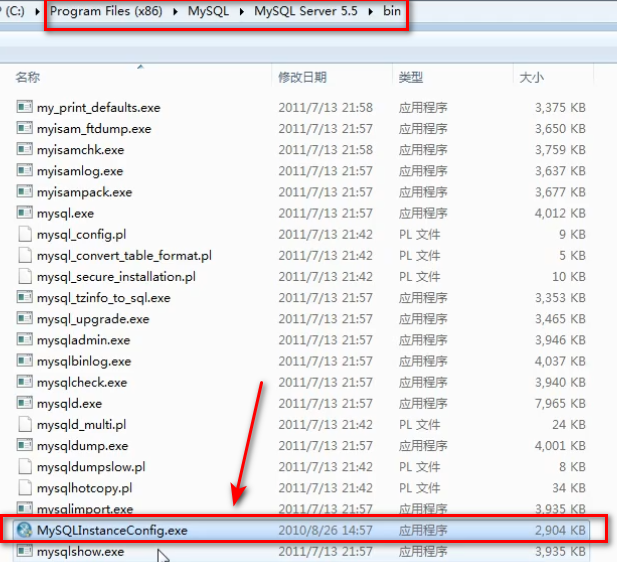The width and height of the screenshot is (617, 562).
Task: Click the date 2010/8/26 14:57
Action: [325, 531]
